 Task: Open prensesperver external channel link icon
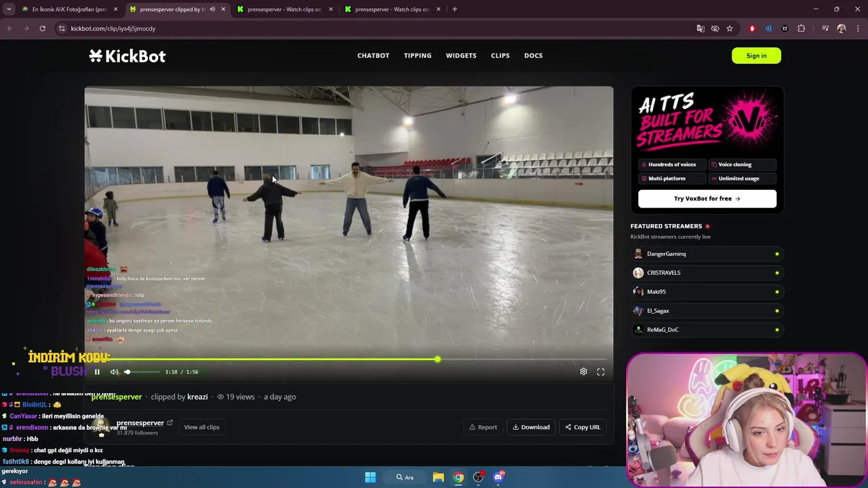tap(170, 423)
